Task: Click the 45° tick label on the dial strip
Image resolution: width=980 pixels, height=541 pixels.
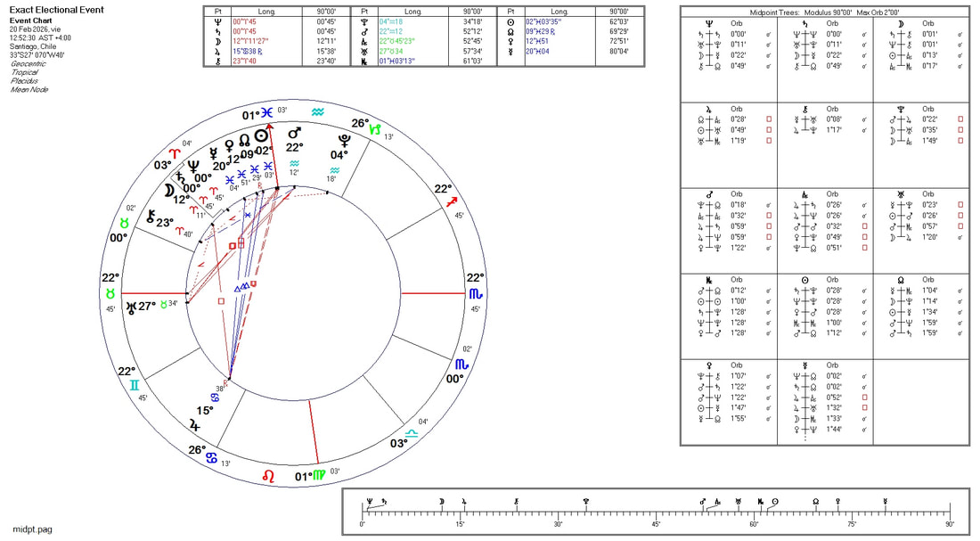Action: [656, 524]
